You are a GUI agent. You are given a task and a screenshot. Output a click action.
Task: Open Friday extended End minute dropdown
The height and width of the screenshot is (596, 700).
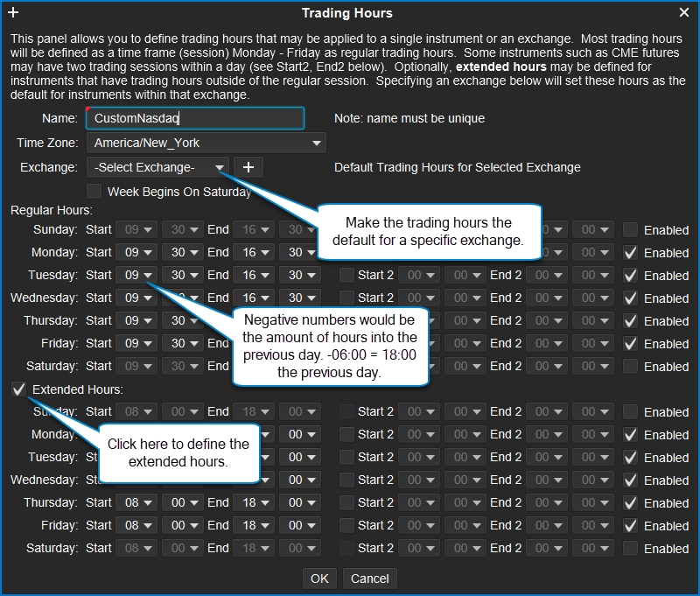pyautogui.click(x=302, y=525)
